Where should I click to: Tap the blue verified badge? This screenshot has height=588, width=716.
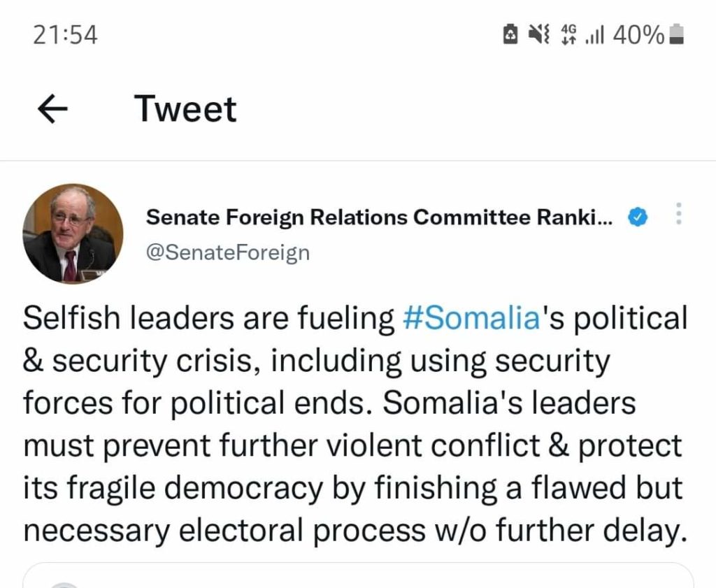point(636,218)
